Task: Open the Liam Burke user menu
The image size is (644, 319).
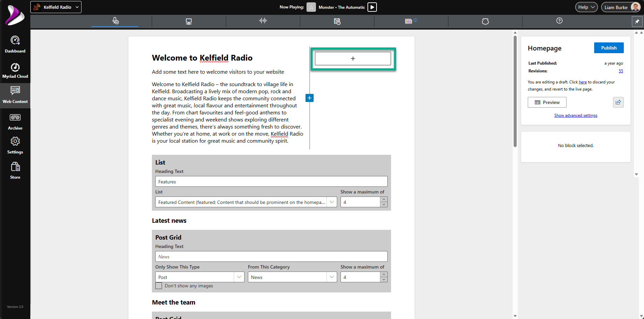Action: pos(621,7)
